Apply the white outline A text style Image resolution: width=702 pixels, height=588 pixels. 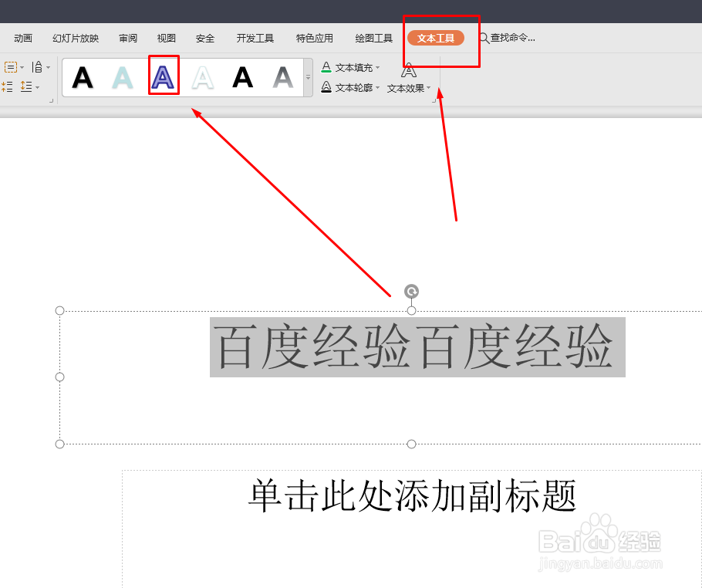203,77
